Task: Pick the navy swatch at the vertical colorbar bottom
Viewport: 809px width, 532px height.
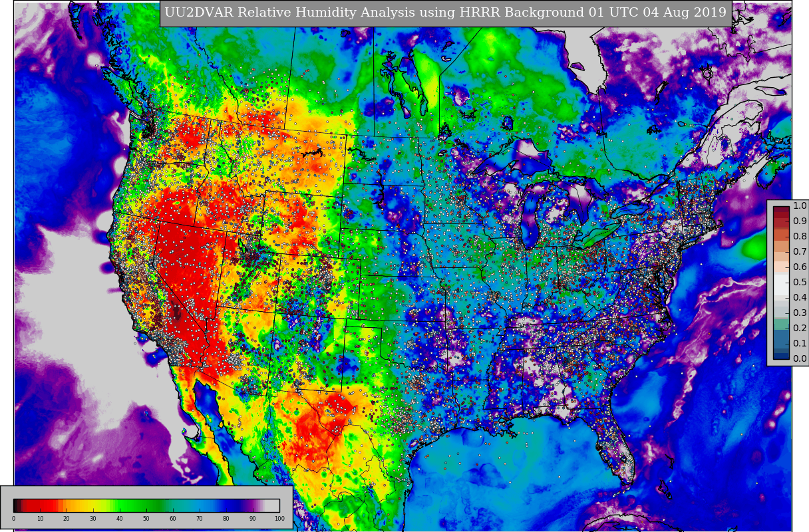Action: [x=781, y=356]
